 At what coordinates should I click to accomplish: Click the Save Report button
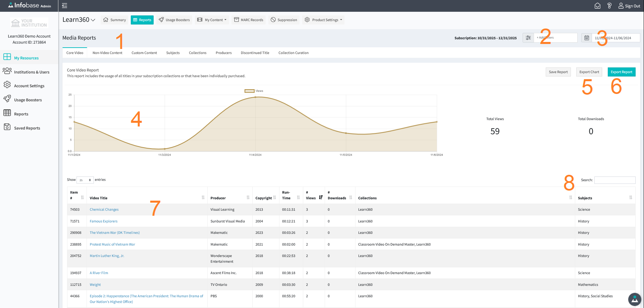point(558,72)
